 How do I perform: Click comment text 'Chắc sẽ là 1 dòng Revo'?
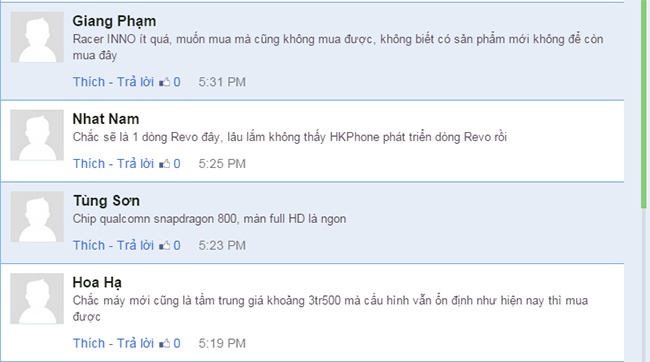click(x=290, y=137)
